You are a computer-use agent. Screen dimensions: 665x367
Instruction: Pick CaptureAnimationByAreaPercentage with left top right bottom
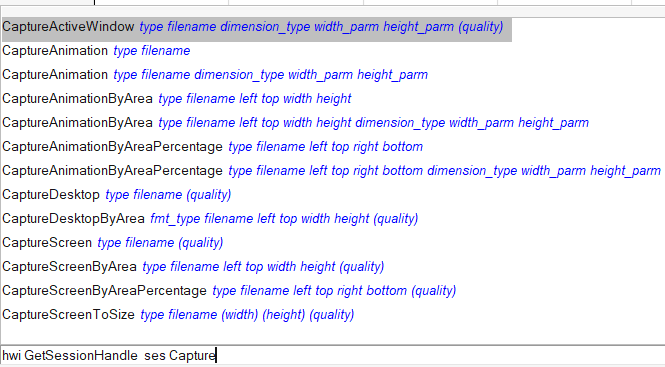(x=212, y=147)
